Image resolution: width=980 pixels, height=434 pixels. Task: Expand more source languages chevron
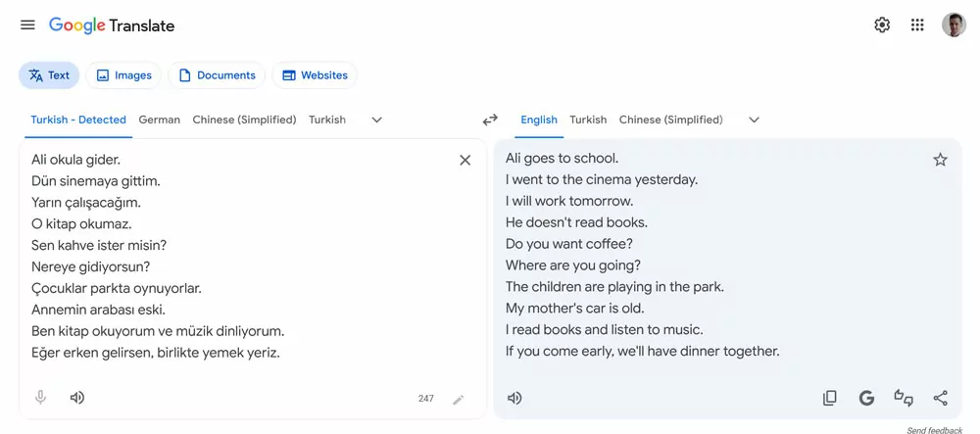pos(377,120)
